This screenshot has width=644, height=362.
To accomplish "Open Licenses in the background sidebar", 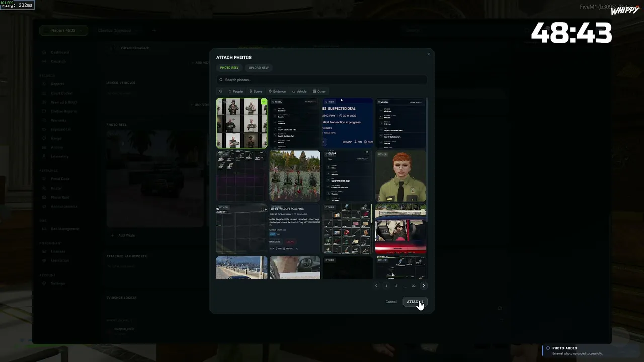I will 58,251.
